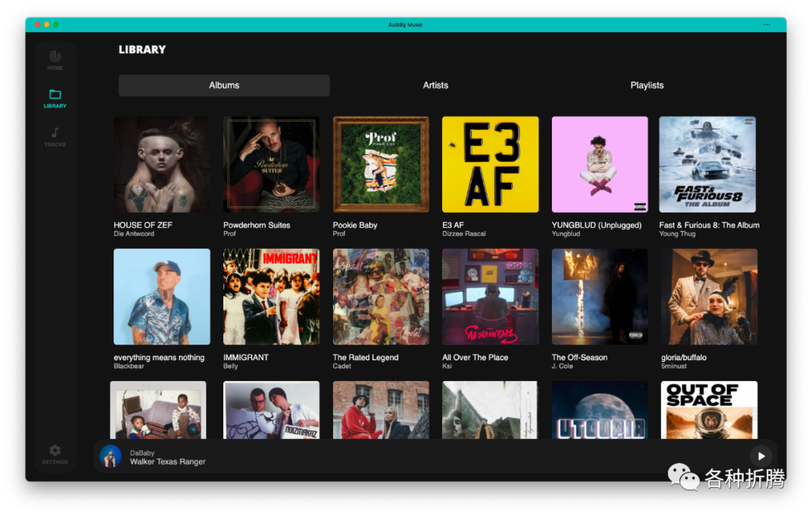Click the Belly artist name

[231, 366]
